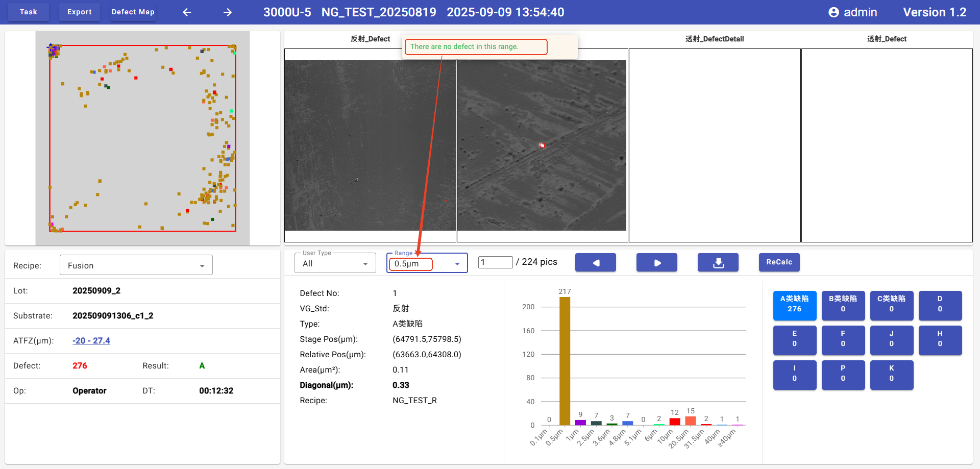Open the ATFZ -20 - 27.4 link
This screenshot has height=469, width=980.
[91, 340]
